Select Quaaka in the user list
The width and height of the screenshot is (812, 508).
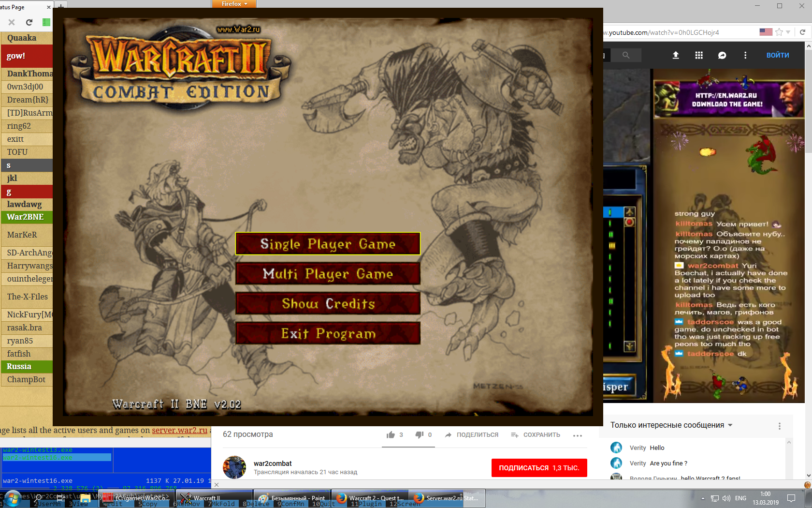tap(27, 38)
